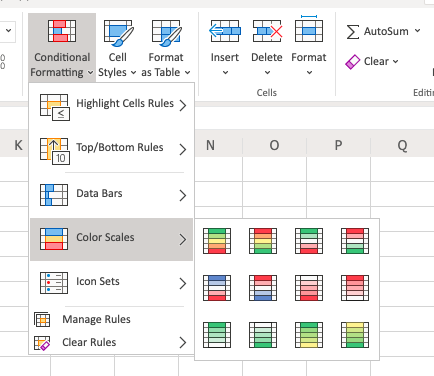Expand Top/Bottom Rules submenu arrow
Screen dimensions: 434x376
pyautogui.click(x=183, y=150)
